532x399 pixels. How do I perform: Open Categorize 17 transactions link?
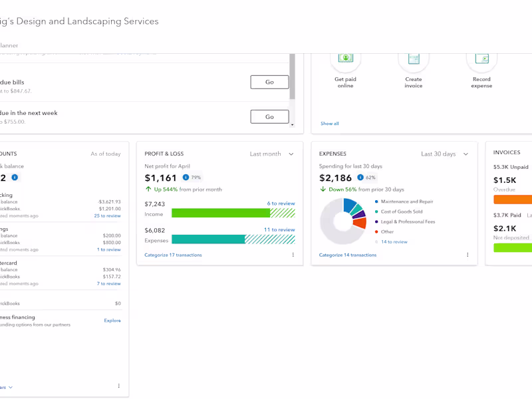[173, 255]
